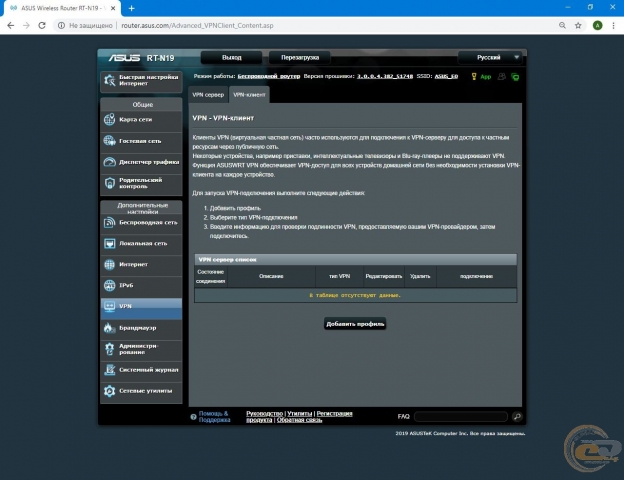The image size is (624, 480).
Task: Click the Firewall (Брандмауэр) flame icon
Action: 109,328
